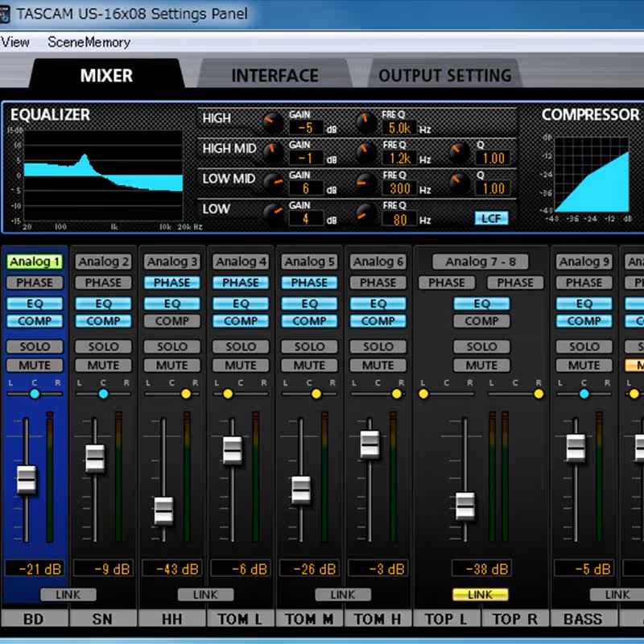Click the BASS channel name label
Image resolution: width=644 pixels, height=644 pixels.
pyautogui.click(x=583, y=618)
